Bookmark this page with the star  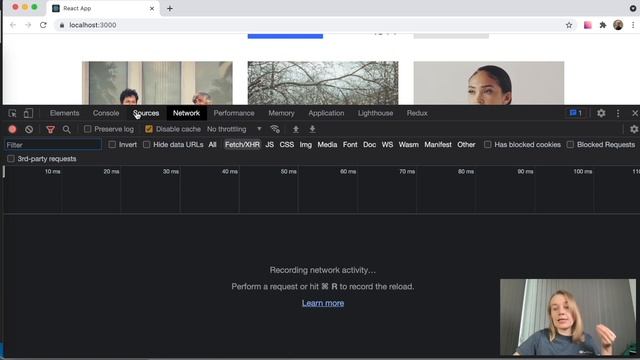569,25
